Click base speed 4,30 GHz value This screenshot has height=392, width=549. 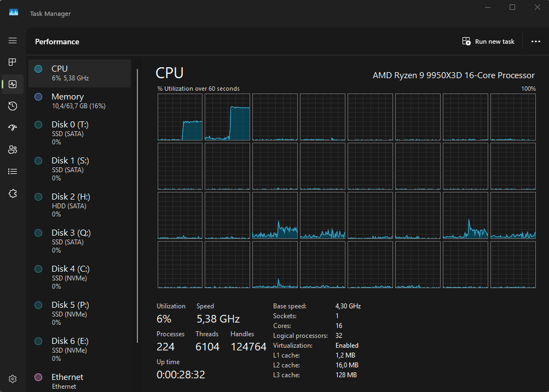(x=348, y=306)
